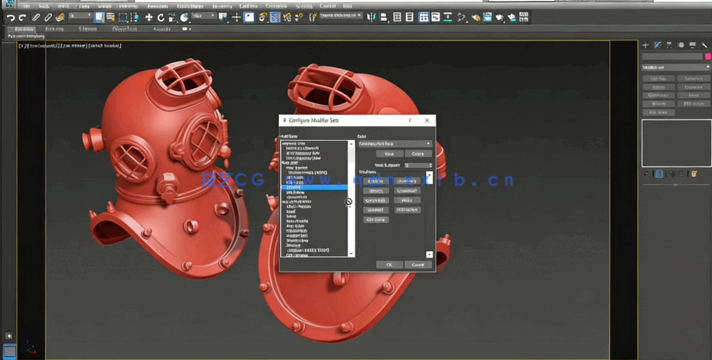Open the Graph Editors menu
This screenshot has width=712, height=360.
pyautogui.click(x=190, y=6)
